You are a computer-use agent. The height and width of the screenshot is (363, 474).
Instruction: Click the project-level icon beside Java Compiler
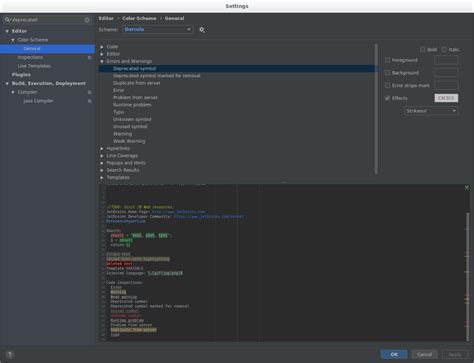[x=89, y=101]
